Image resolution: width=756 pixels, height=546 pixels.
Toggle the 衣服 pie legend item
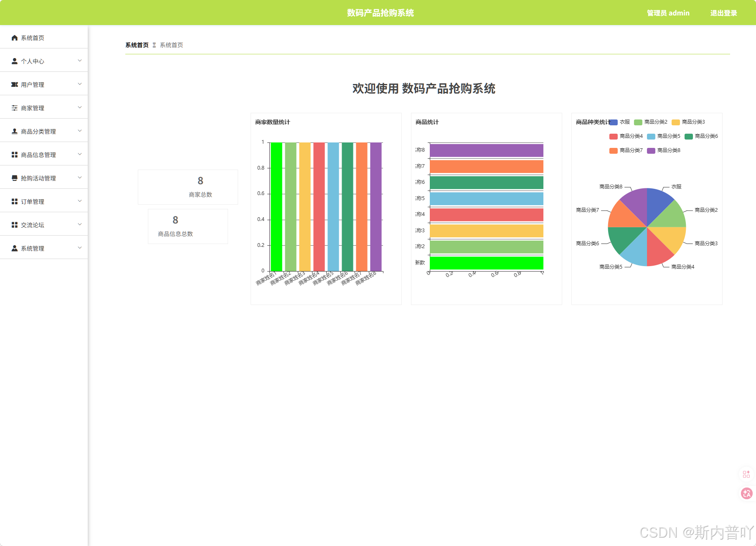tap(619, 122)
